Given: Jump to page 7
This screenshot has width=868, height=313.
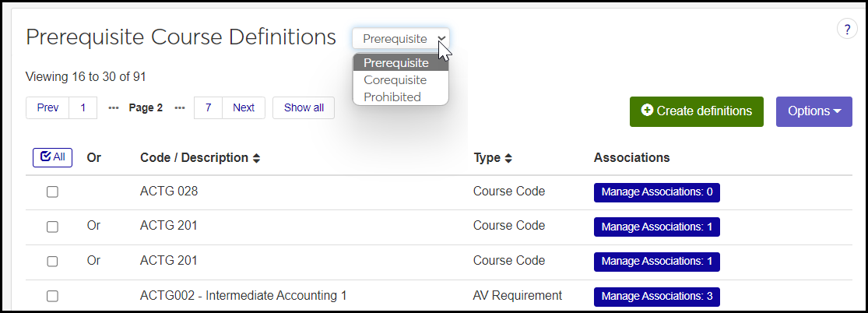Looking at the screenshot, I should tap(208, 108).
